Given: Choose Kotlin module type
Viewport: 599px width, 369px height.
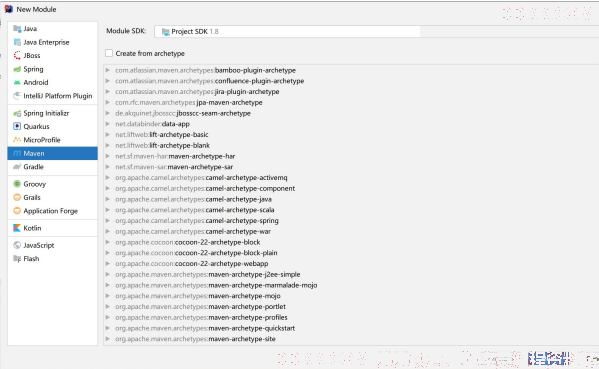Looking at the screenshot, I should click(53, 228).
